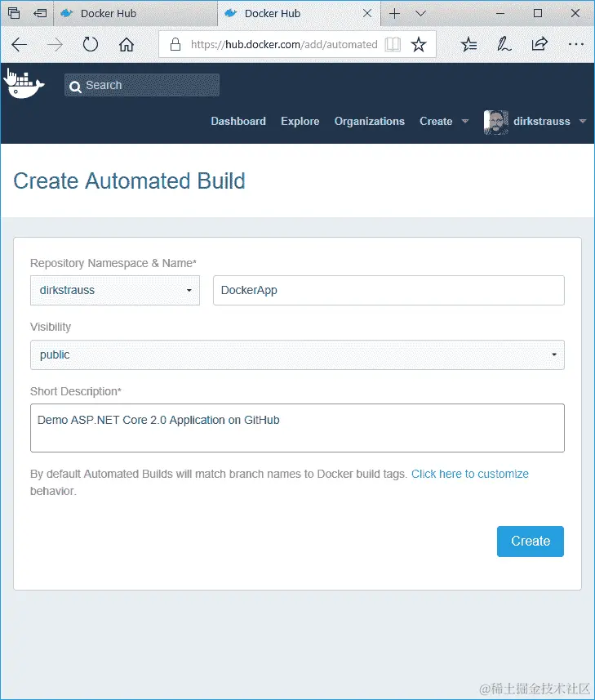Click the Docker whale logo
Screen dimensions: 595x700
click(x=24, y=84)
